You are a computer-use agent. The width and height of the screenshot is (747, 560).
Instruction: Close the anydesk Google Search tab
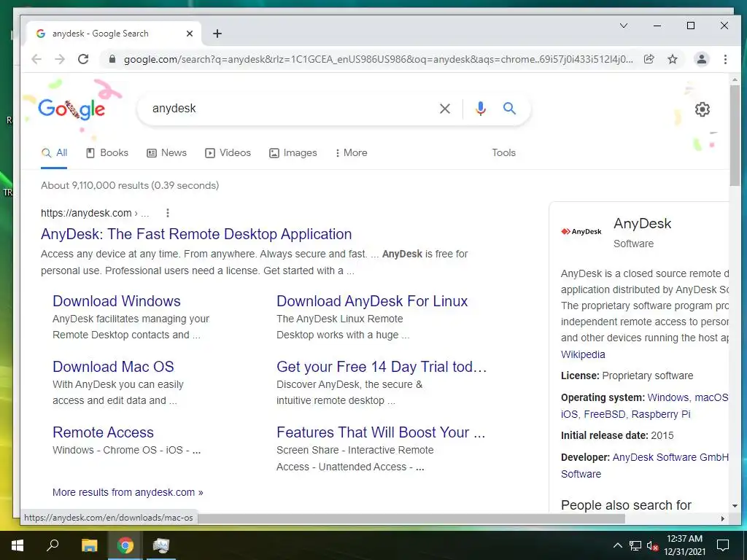(190, 34)
